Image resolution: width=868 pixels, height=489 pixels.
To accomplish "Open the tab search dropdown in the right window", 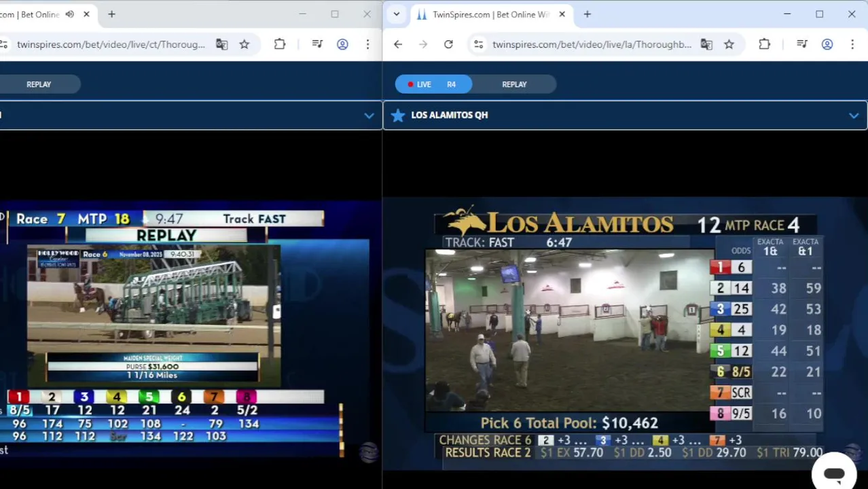I will coord(396,14).
